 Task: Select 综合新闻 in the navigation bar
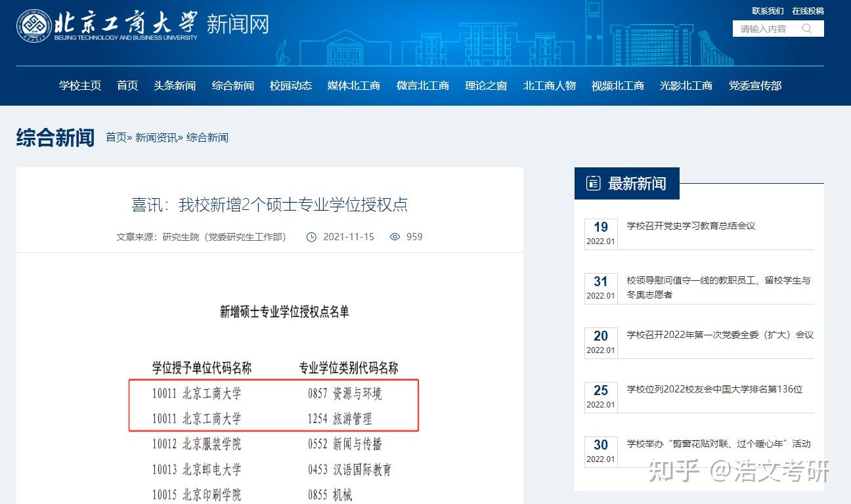[x=233, y=85]
